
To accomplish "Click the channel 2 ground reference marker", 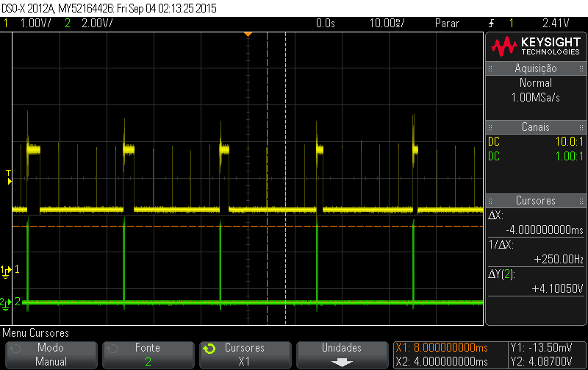I will 5,304.
